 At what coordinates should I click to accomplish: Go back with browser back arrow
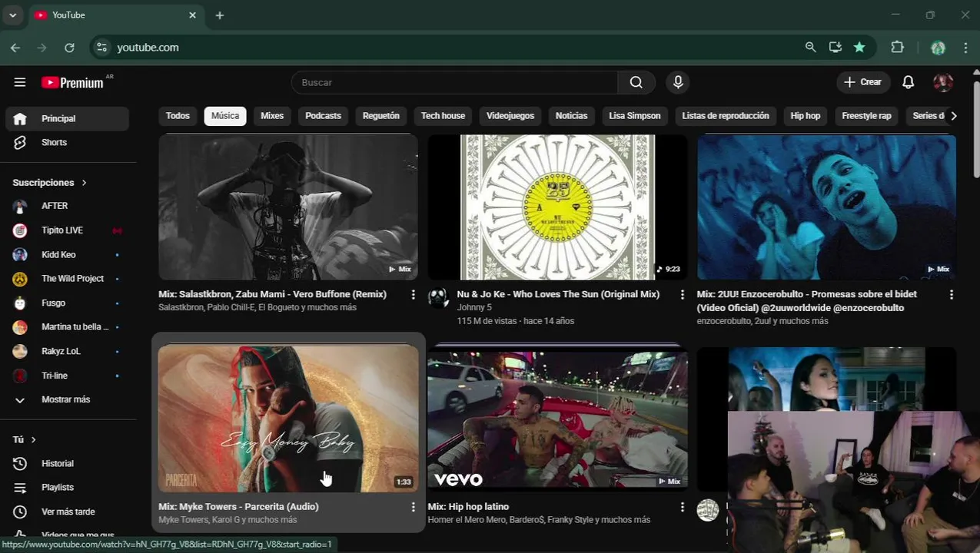pos(15,48)
